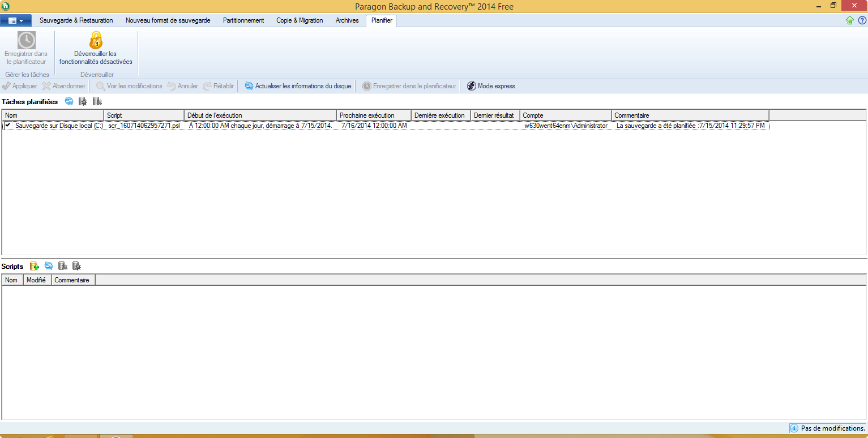Sort by Dernier résultat column
Viewport: 868px width, 438px height.
(495, 115)
